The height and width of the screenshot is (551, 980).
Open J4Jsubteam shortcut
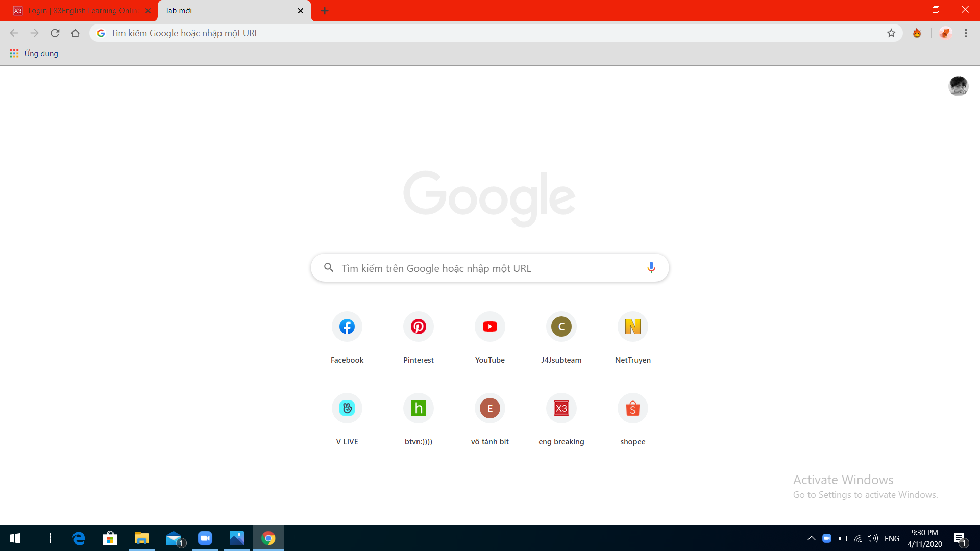tap(561, 327)
